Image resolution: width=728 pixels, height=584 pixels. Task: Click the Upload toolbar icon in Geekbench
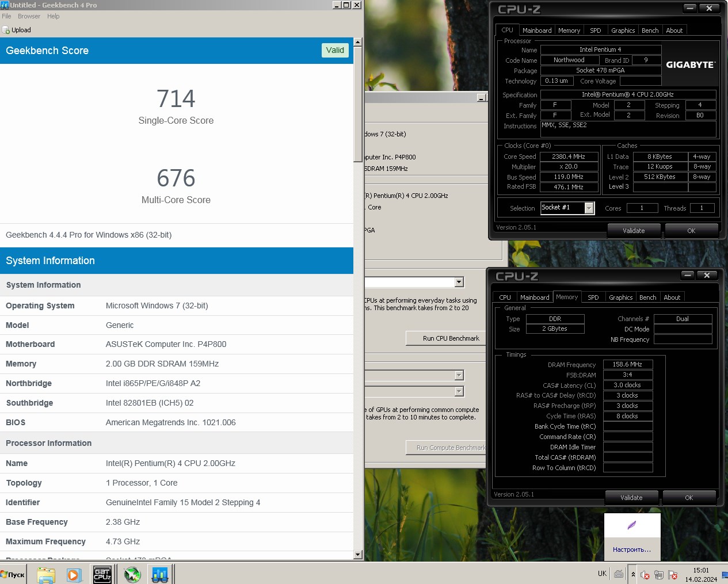[x=17, y=30]
